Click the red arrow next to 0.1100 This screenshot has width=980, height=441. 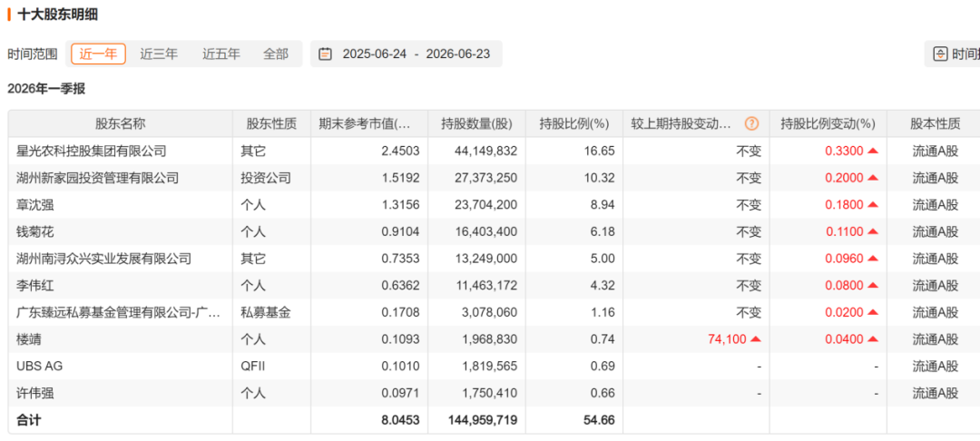pyautogui.click(x=873, y=231)
